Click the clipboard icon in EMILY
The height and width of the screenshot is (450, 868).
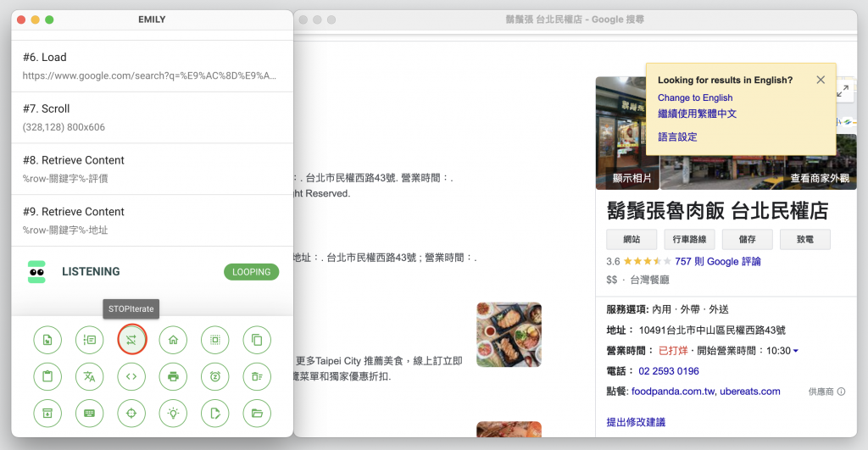point(47,376)
